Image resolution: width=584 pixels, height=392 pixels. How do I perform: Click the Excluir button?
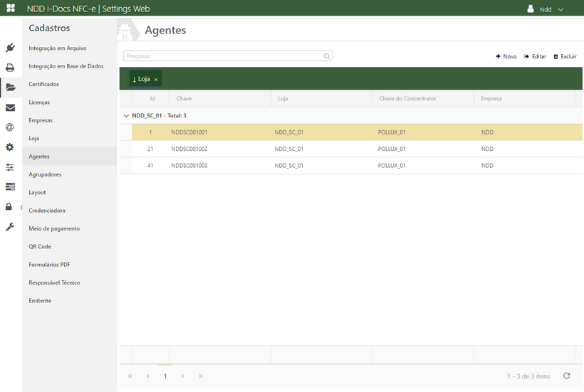point(565,56)
